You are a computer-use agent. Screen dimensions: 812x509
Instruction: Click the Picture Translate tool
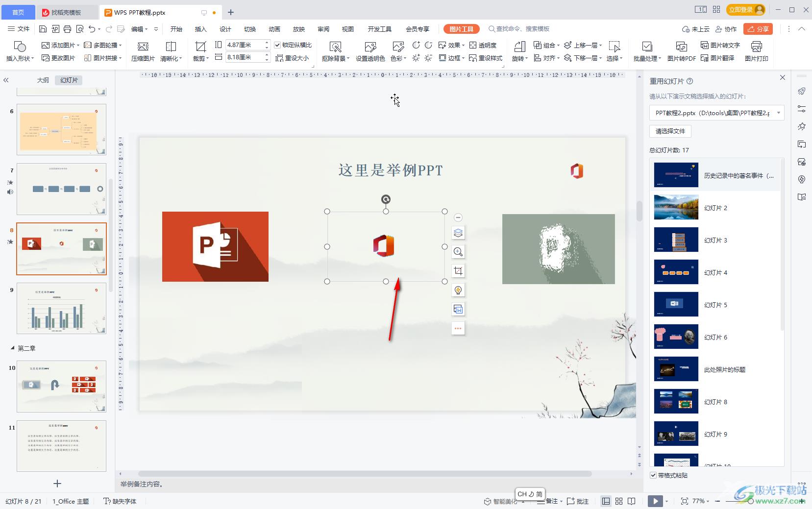click(717, 58)
